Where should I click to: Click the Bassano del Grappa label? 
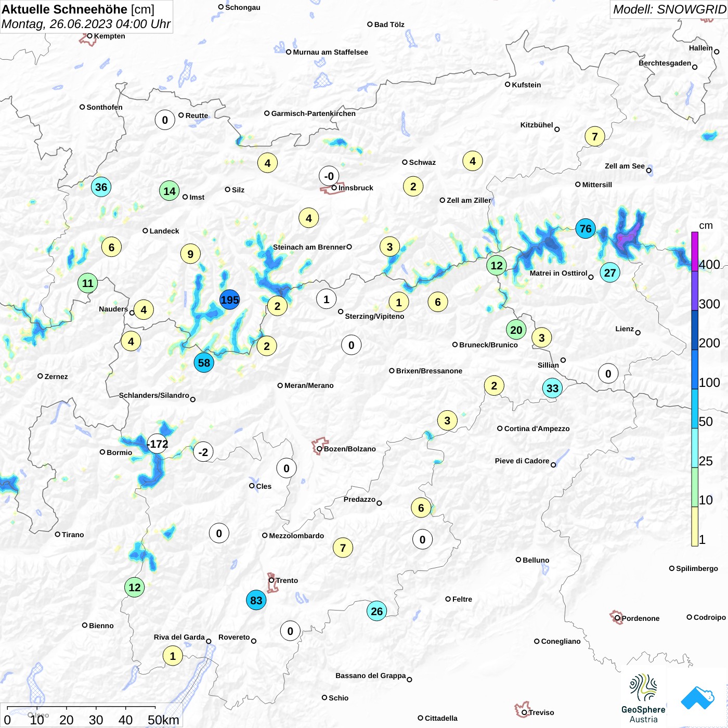(370, 675)
